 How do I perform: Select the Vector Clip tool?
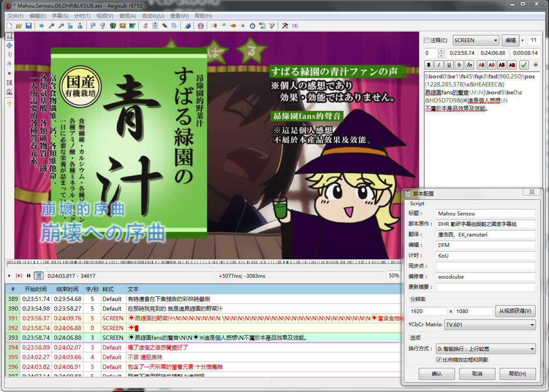click(9, 92)
